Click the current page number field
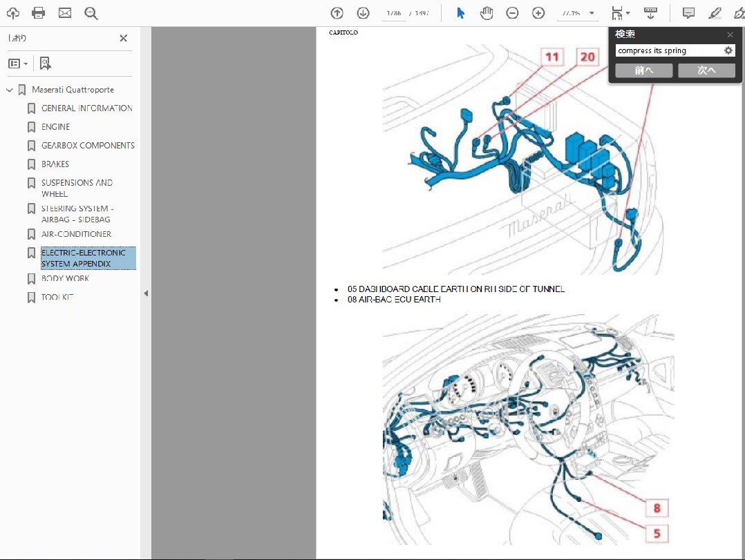This screenshot has height=560, width=745. pos(394,13)
